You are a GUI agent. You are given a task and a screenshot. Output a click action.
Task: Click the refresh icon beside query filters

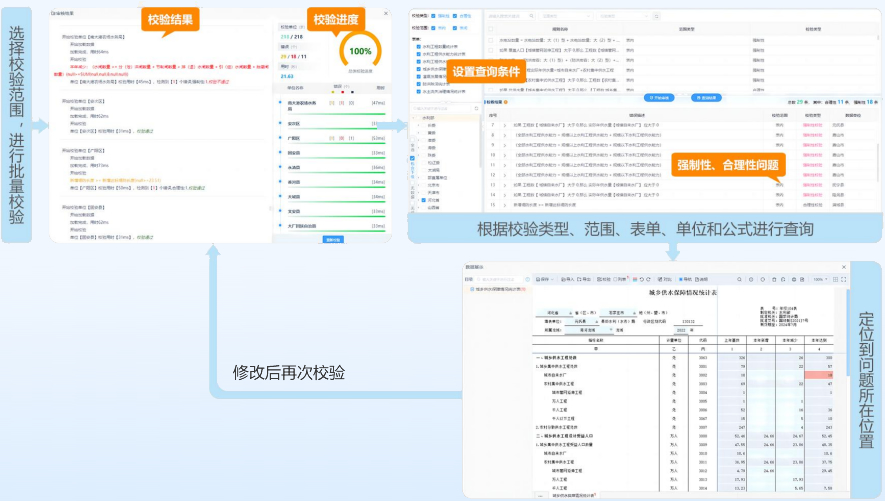pos(656,17)
